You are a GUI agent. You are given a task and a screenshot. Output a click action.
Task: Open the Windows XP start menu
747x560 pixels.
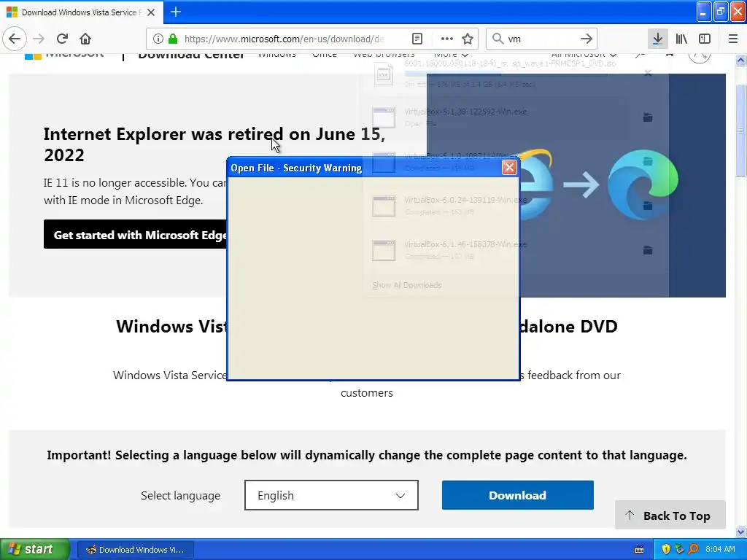click(35, 549)
